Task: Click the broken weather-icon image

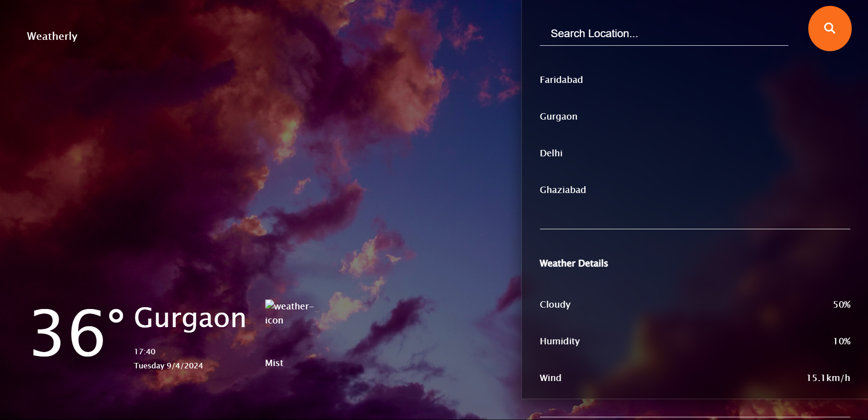Action: point(290,313)
